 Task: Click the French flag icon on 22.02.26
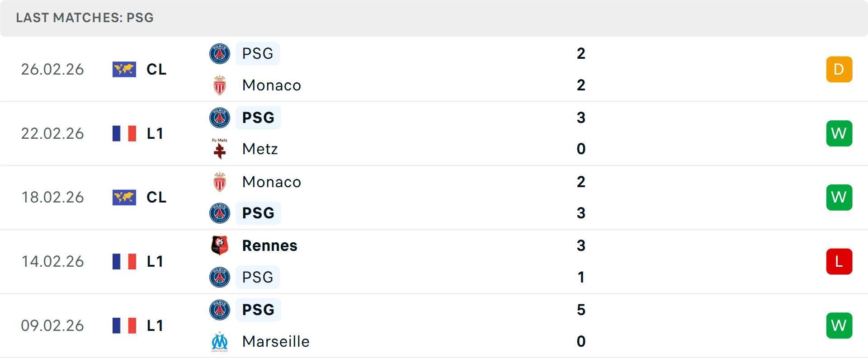tap(124, 133)
